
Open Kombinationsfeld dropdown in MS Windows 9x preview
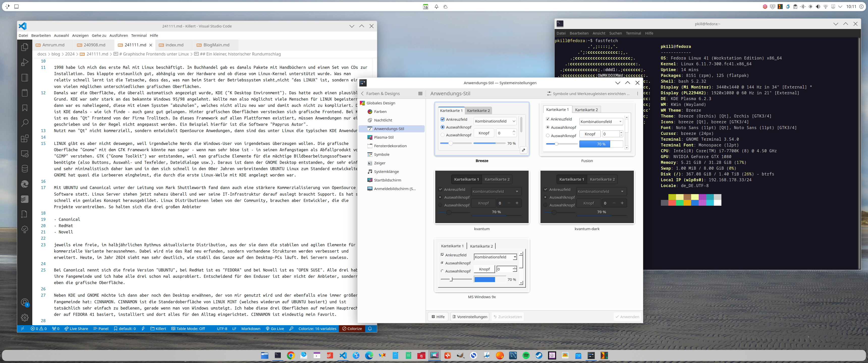click(x=495, y=257)
